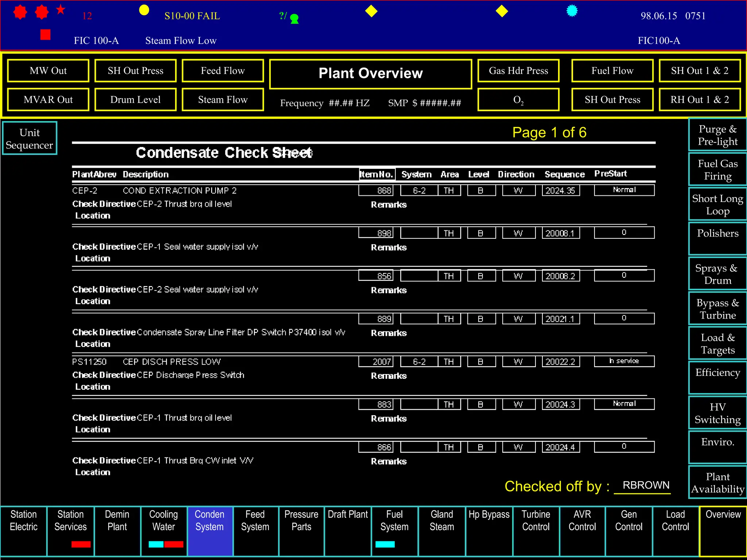Open the Purge & Pre-light page
The image size is (747, 560).
(x=717, y=135)
